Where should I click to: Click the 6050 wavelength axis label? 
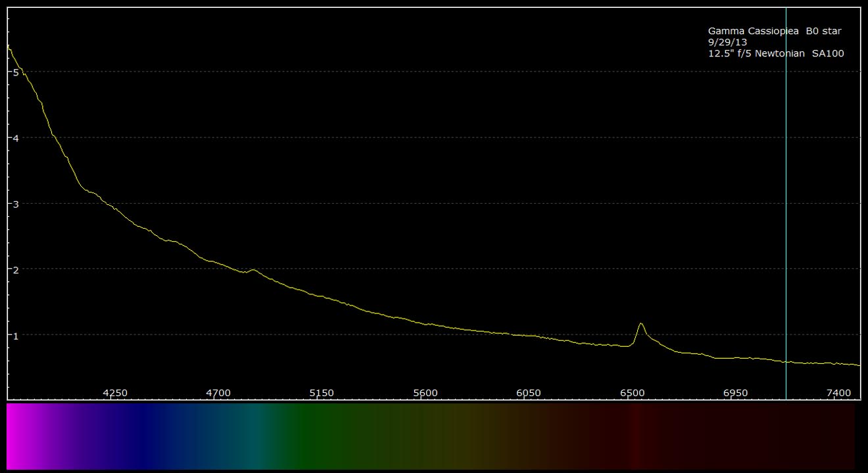coord(529,393)
